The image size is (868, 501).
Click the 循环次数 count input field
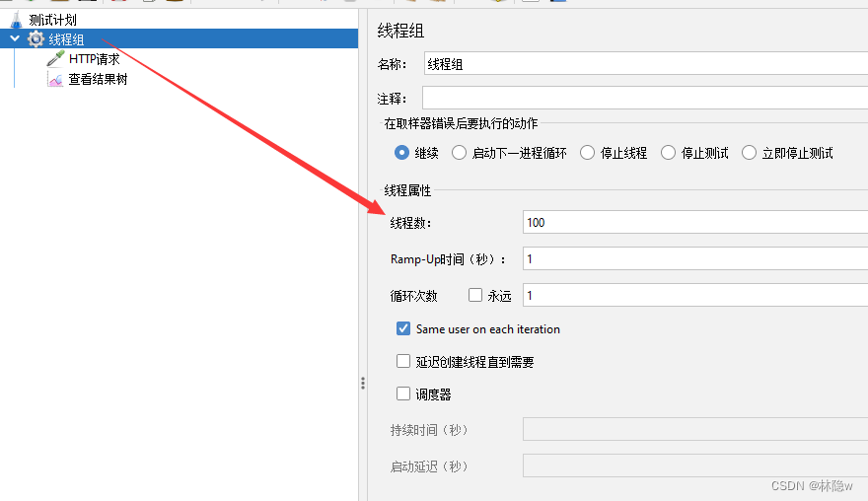click(695, 295)
